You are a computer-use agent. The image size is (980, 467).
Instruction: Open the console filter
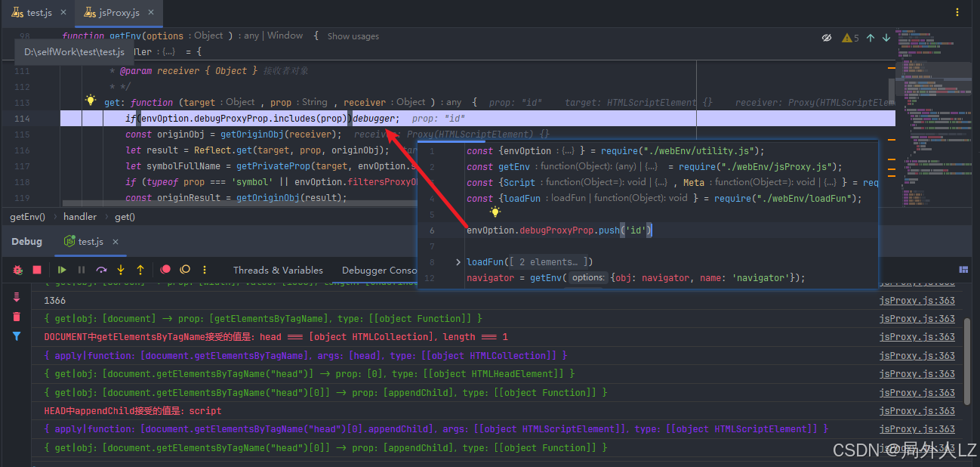click(x=17, y=336)
